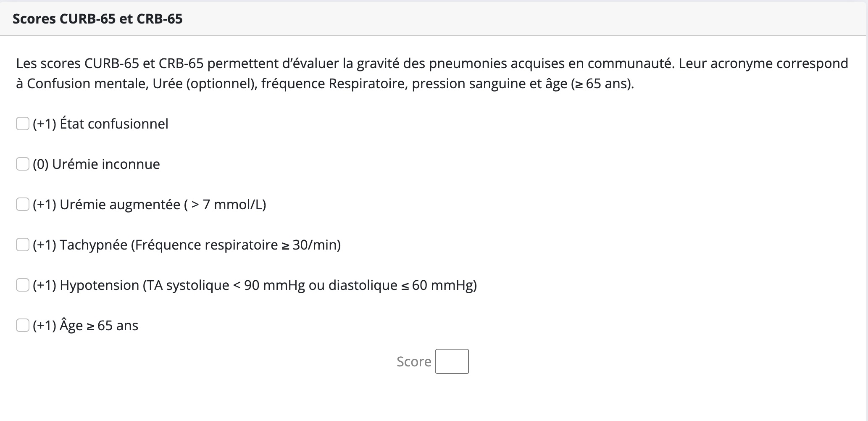Toggle the Tachypnée checkbox
The height and width of the screenshot is (421, 868).
(23, 245)
